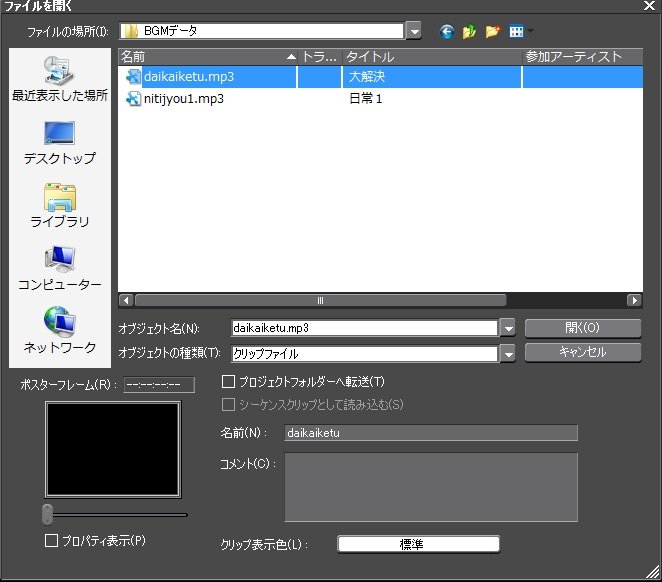Open Libraries in sidebar
The width and height of the screenshot is (662, 582).
pos(59,206)
